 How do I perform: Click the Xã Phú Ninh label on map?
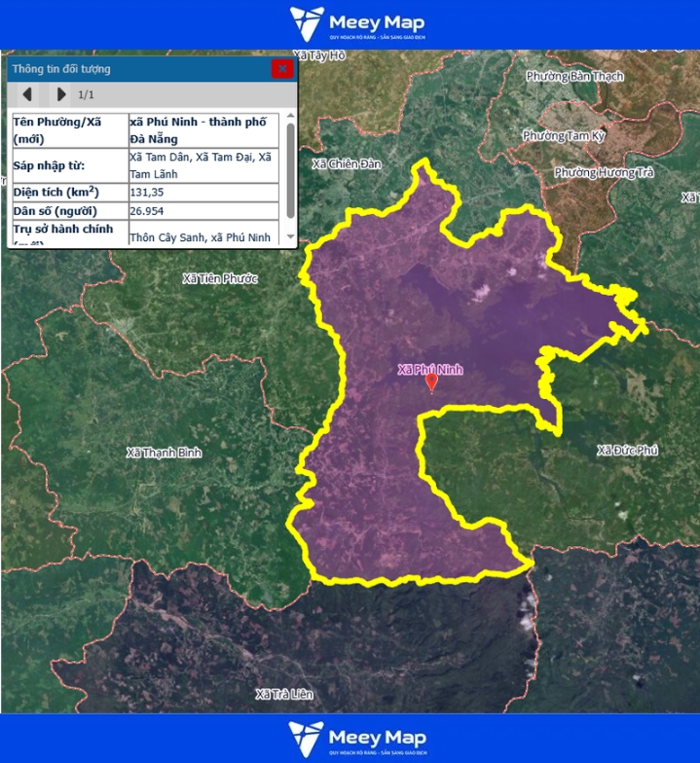coord(429,369)
